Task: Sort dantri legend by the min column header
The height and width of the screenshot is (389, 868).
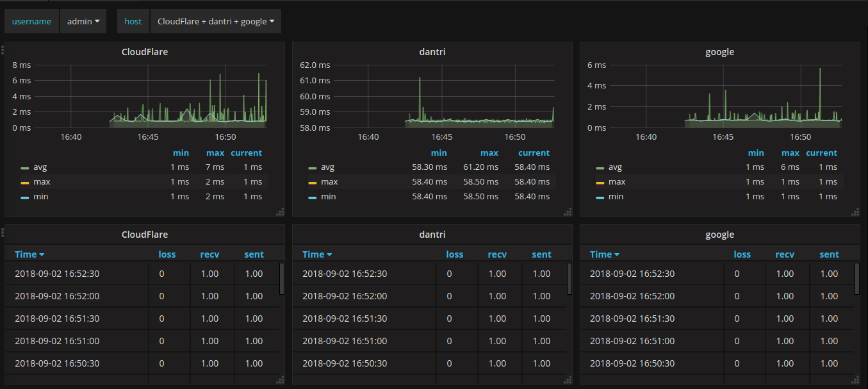Action: [439, 153]
